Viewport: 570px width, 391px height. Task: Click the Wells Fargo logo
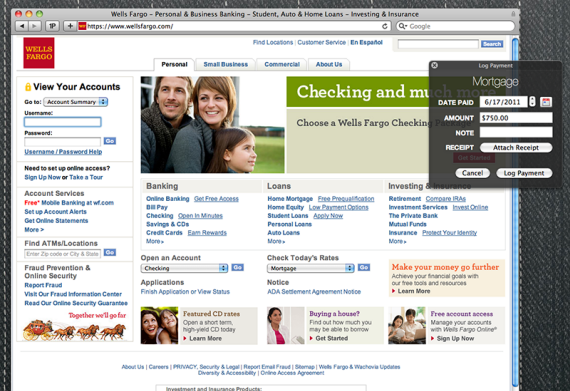[x=39, y=53]
